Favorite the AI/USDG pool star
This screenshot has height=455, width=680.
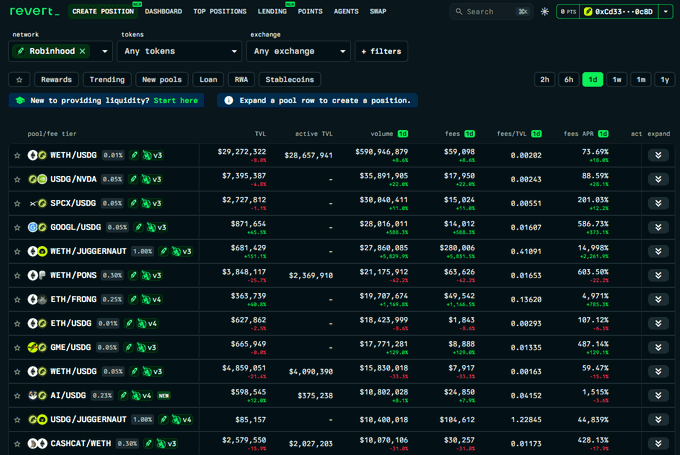[17, 396]
